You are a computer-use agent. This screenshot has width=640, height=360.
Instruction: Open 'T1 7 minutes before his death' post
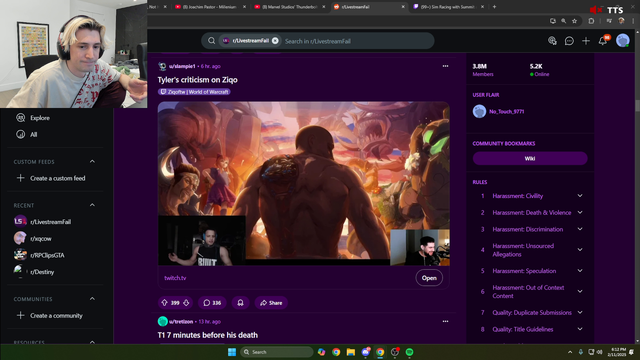pos(208,335)
